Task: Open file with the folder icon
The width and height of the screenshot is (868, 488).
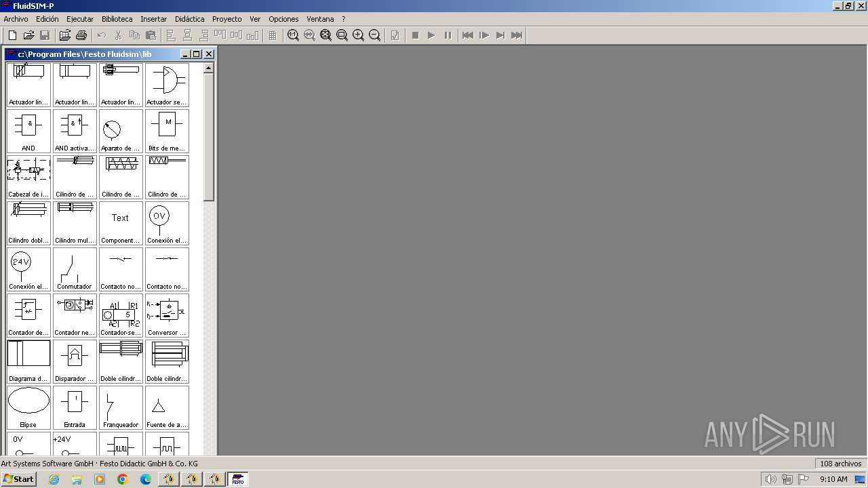Action: 28,35
